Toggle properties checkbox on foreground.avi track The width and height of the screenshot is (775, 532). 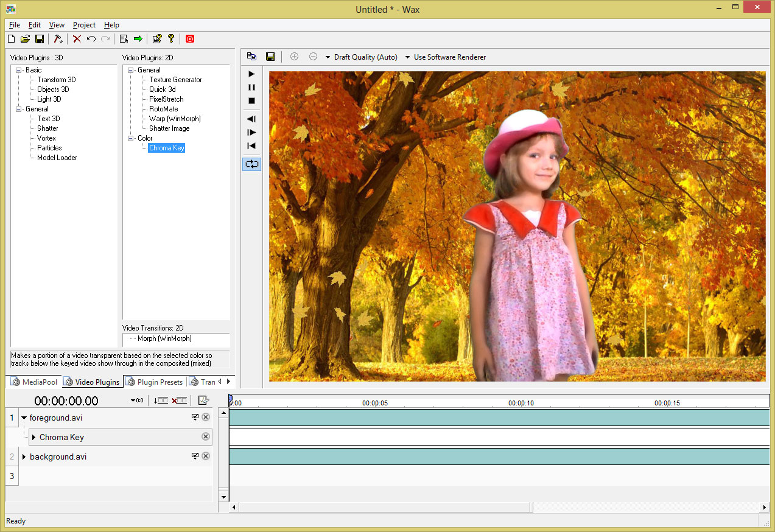[x=195, y=417]
